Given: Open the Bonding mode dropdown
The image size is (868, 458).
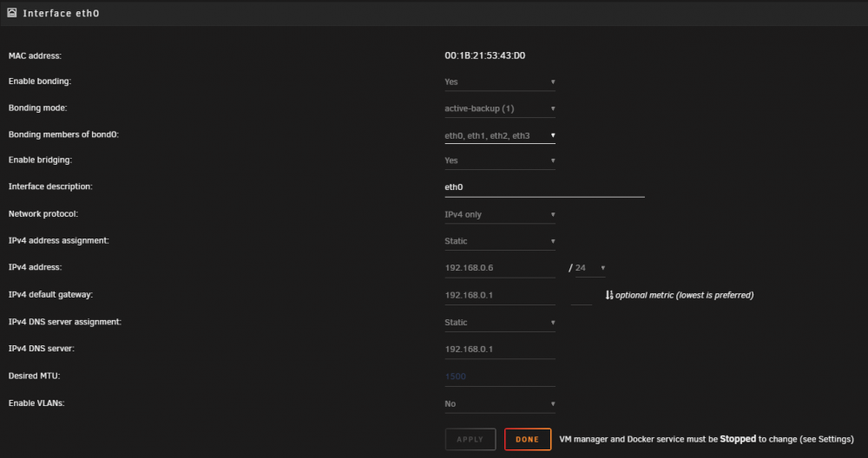Looking at the screenshot, I should pyautogui.click(x=499, y=108).
